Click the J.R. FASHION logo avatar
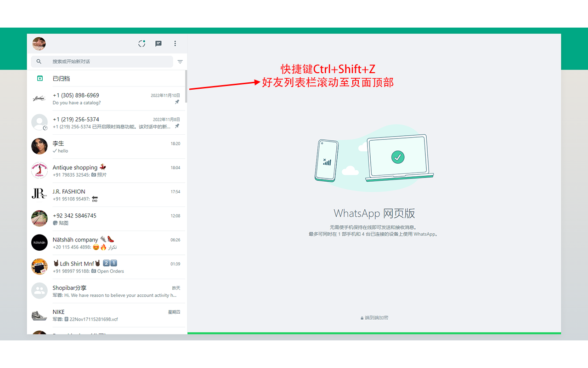Screen dimensions: 588x368 tap(40, 195)
